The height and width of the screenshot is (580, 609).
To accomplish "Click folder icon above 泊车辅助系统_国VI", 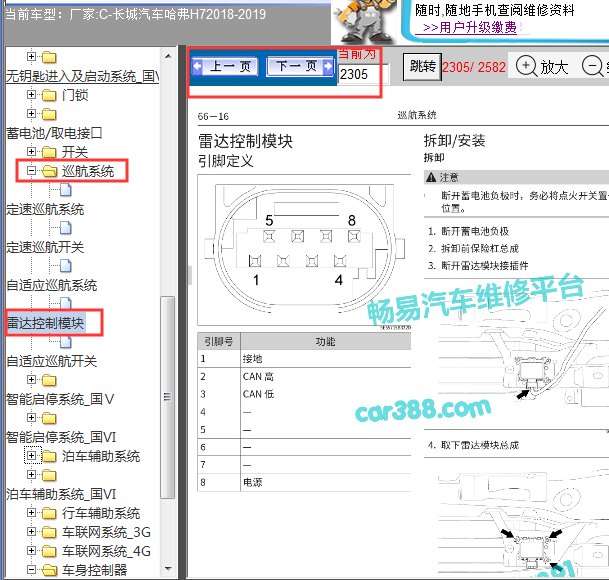I will [x=49, y=475].
